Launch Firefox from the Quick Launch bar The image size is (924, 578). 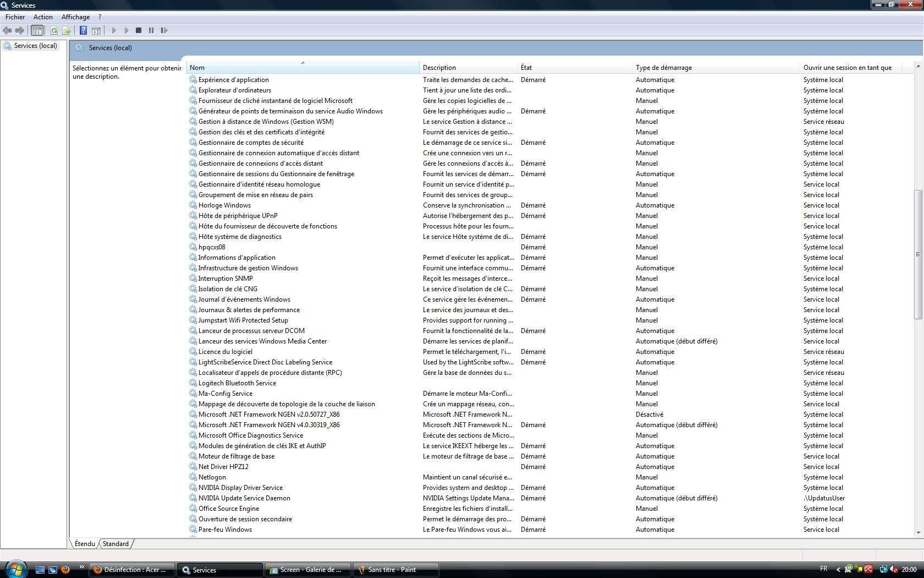click(65, 570)
